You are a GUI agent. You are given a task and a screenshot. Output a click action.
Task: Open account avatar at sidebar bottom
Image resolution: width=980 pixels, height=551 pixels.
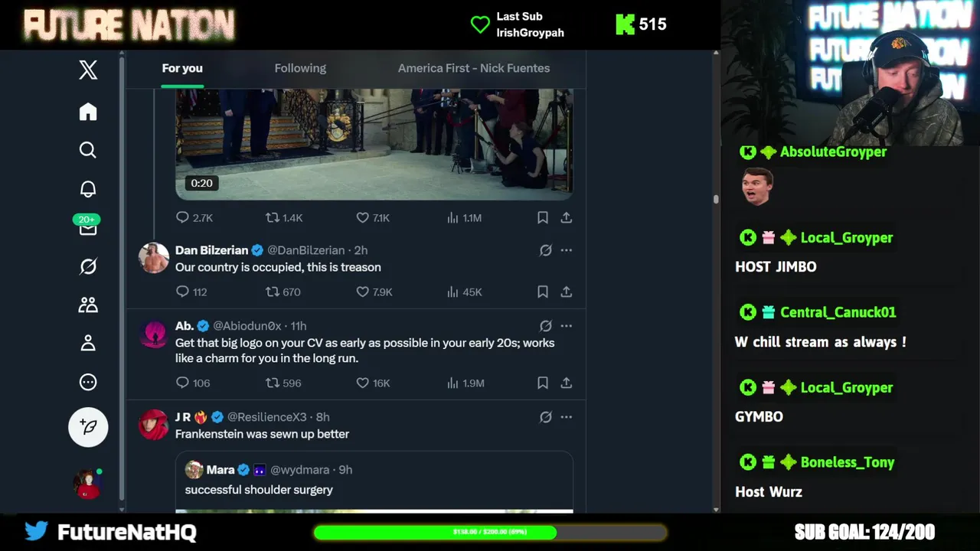click(x=88, y=484)
